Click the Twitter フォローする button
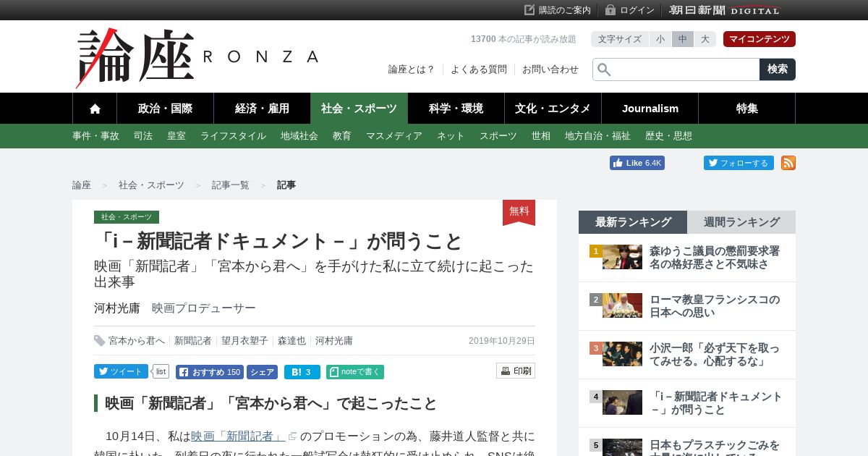This screenshot has height=456, width=868. pos(739,163)
